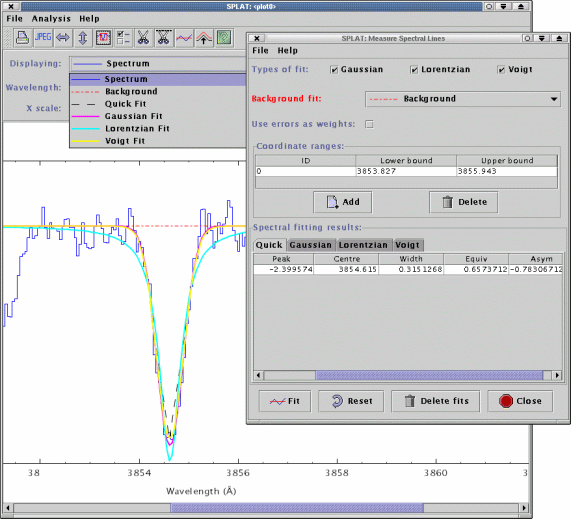Click the Delete fits button
Screen dimensions: 571x519
[x=436, y=401]
